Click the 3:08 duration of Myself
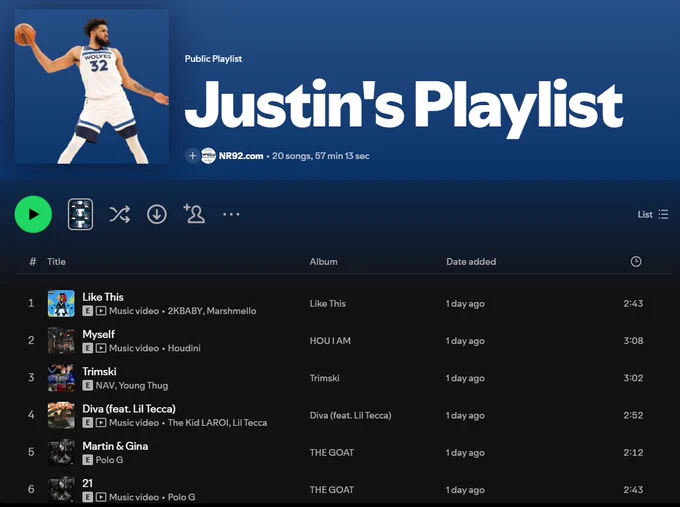Screen dimensions: 680x507 [x=633, y=341]
